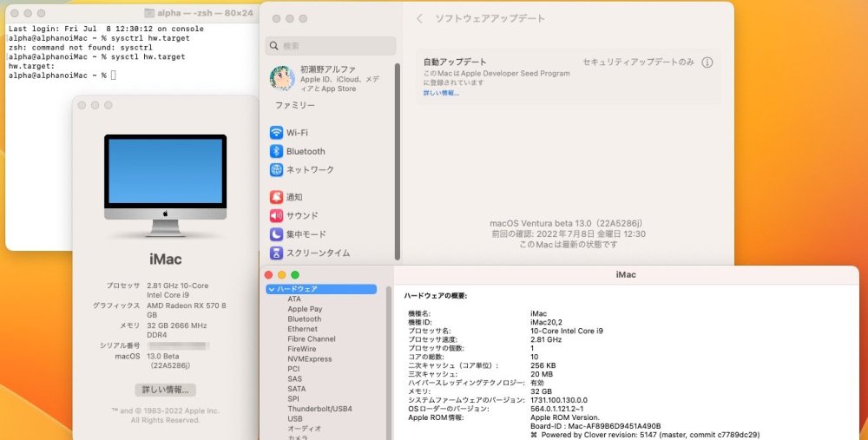
Task: Open Bluetooth icon in System Settings sidebar
Action: pyautogui.click(x=276, y=151)
